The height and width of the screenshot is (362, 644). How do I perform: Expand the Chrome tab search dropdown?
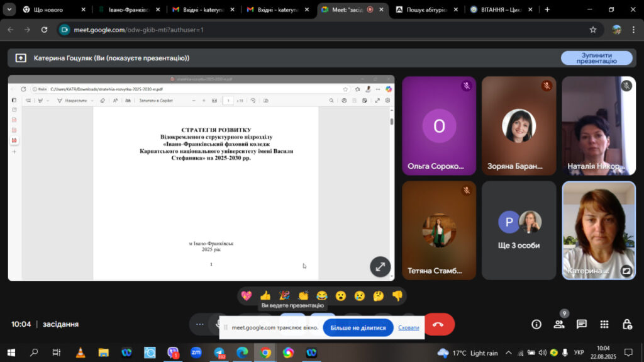click(x=9, y=9)
